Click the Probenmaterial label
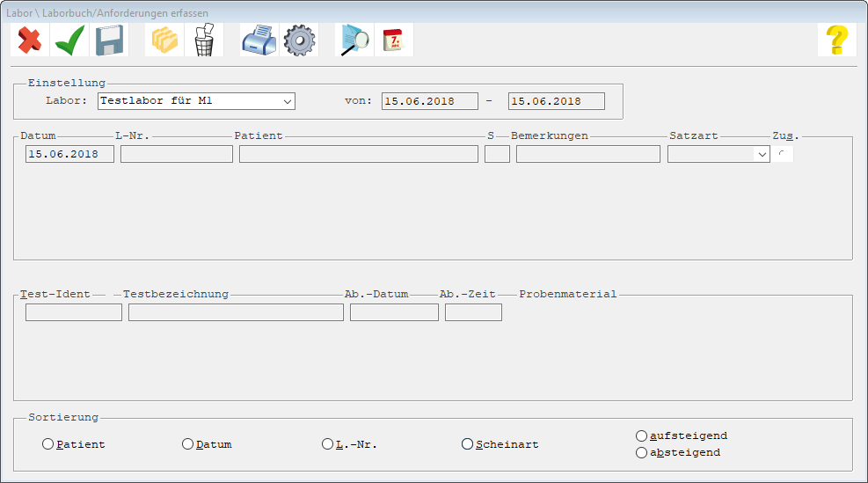This screenshot has height=483, width=868. click(567, 294)
